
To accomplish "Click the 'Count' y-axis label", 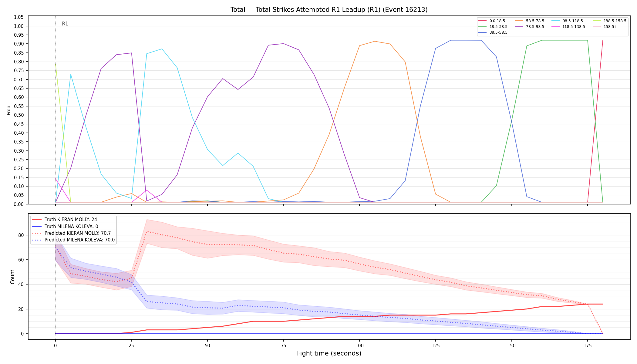I will [x=12, y=277].
